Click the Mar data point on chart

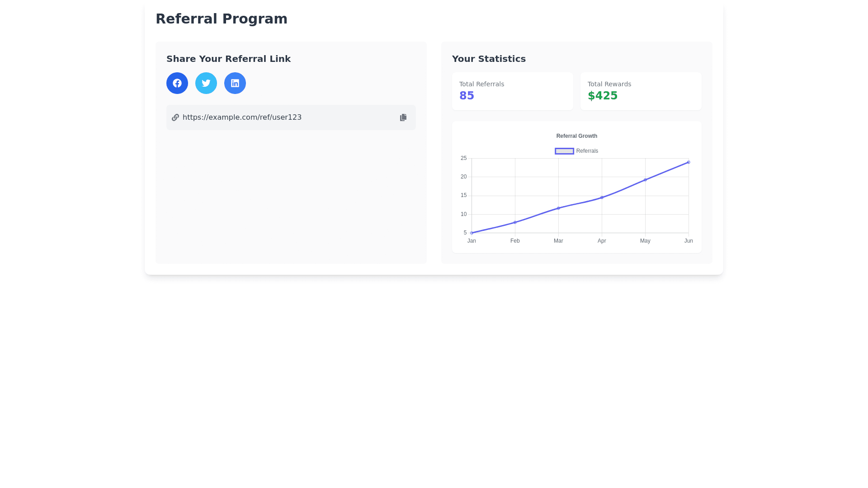pyautogui.click(x=558, y=208)
